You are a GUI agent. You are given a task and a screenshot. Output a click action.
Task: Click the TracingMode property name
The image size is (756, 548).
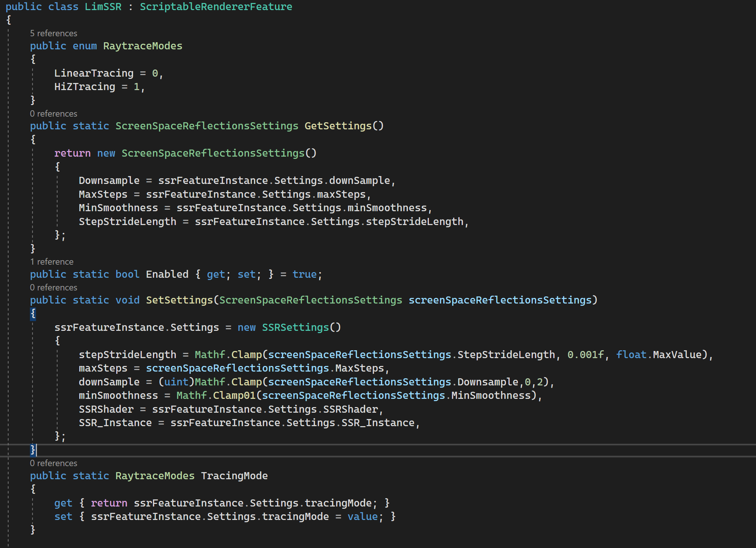point(234,476)
